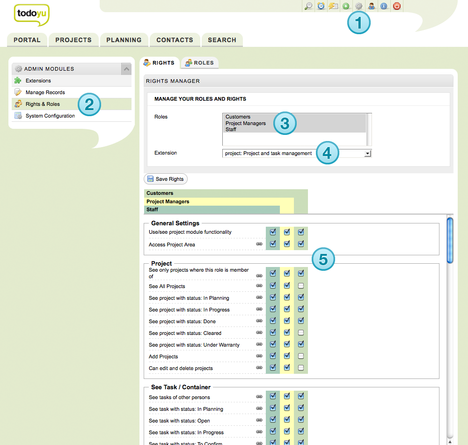Click the green plus create icon
This screenshot has height=445, width=468.
[x=346, y=6]
